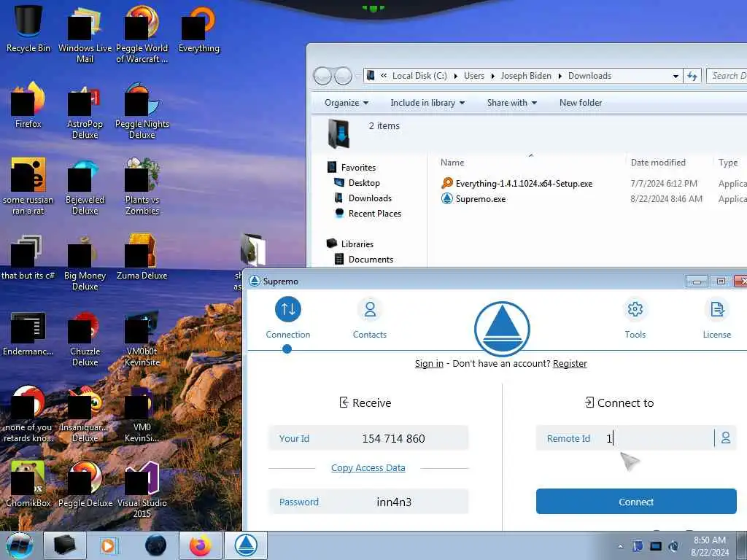The image size is (747, 560).
Task: Select Documents library in navigation pane
Action: click(371, 259)
